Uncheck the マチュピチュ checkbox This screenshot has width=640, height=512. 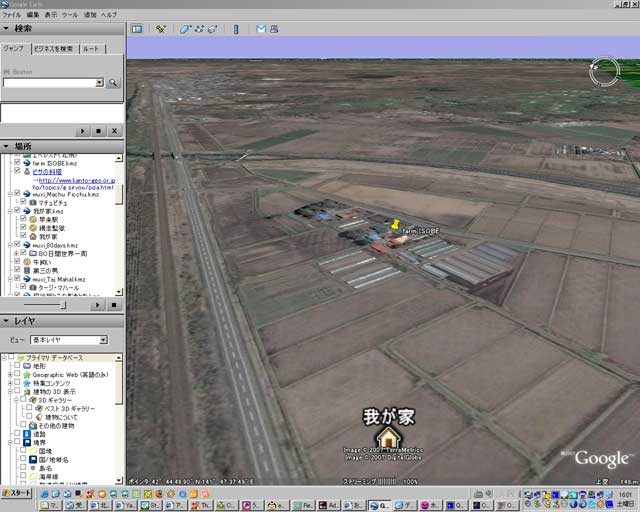23,202
